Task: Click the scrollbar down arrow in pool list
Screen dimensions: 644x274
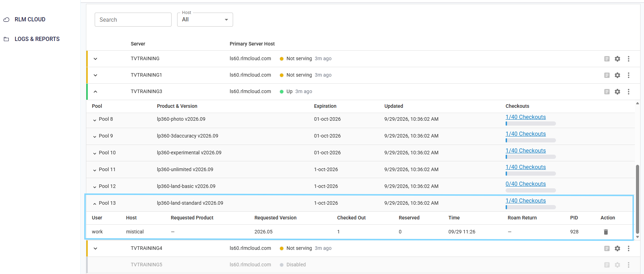Action: tap(637, 237)
